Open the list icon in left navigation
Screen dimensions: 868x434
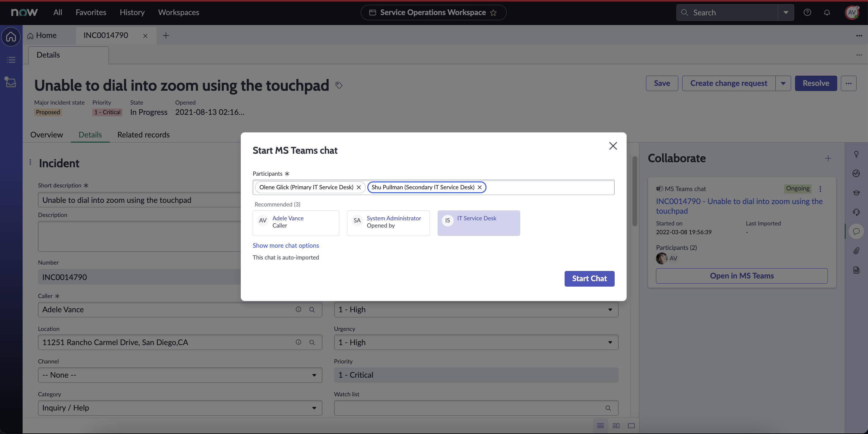[x=11, y=60]
